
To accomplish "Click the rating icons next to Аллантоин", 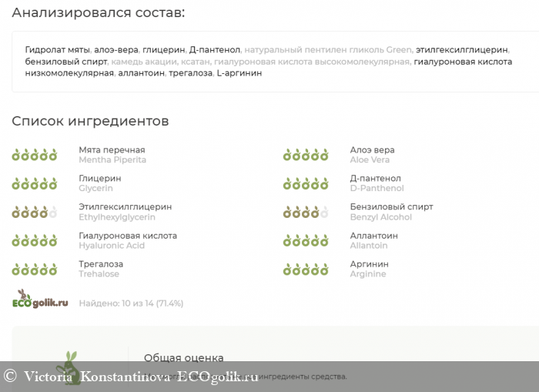I will point(306,240).
